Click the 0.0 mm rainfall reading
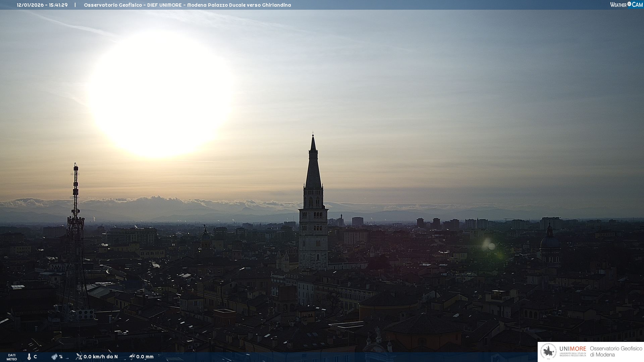This screenshot has height=362, width=644. [x=145, y=357]
